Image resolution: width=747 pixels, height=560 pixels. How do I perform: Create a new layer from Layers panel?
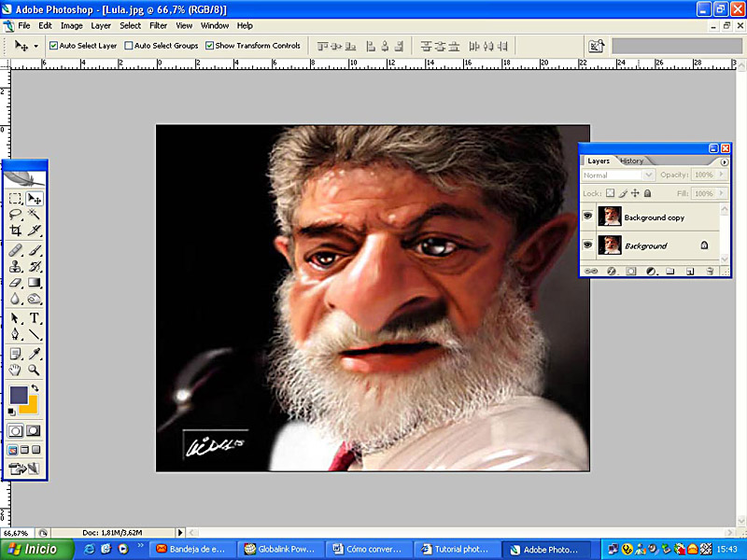pos(689,272)
